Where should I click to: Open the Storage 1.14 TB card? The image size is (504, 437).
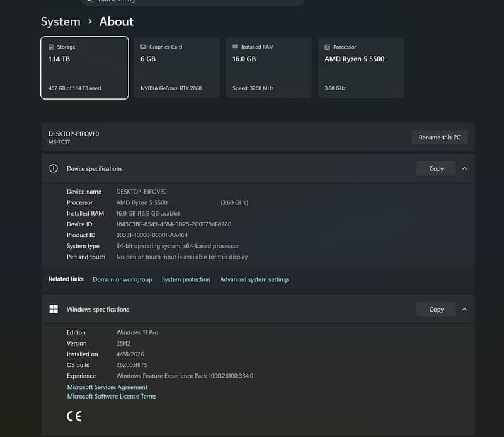coord(84,67)
